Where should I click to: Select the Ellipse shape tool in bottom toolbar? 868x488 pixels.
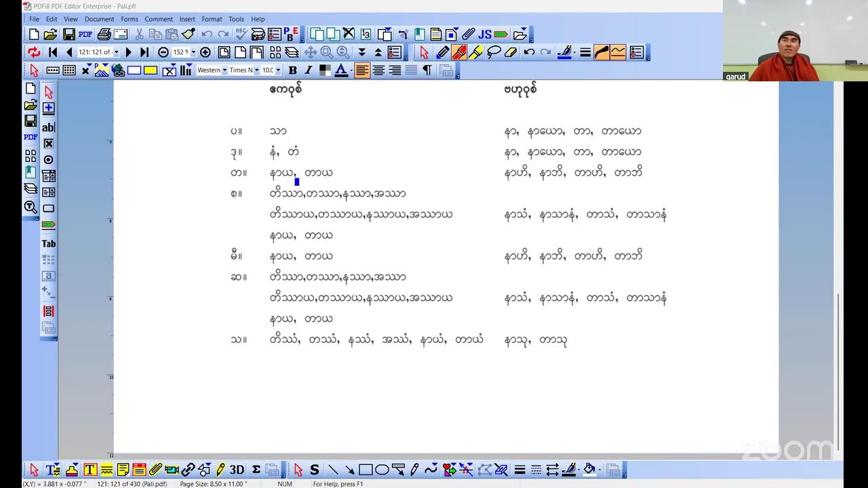pyautogui.click(x=382, y=470)
